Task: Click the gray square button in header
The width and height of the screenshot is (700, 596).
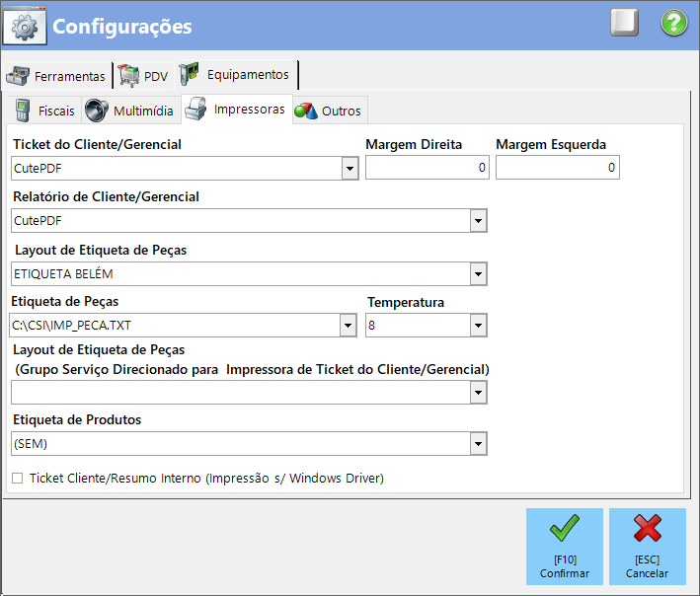Action: 624,23
